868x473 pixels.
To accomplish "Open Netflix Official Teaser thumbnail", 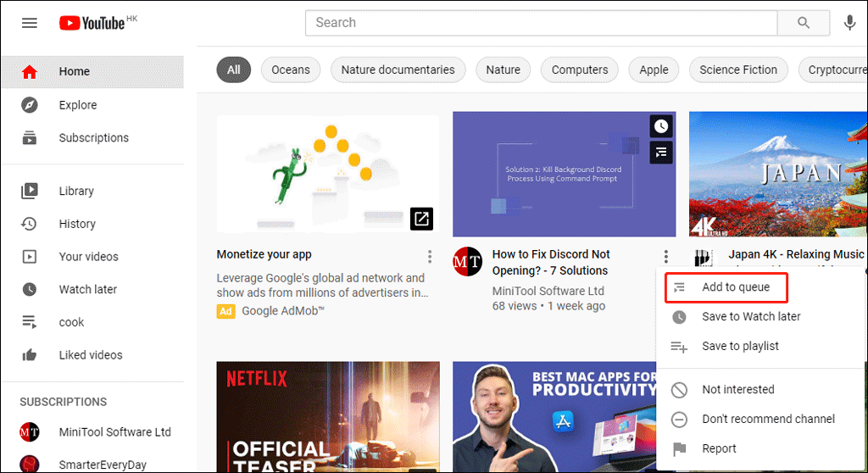I will [x=328, y=417].
